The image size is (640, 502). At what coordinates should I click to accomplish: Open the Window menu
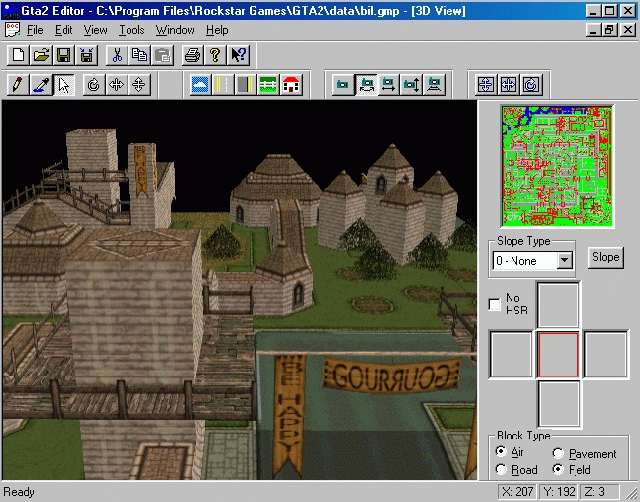175,30
